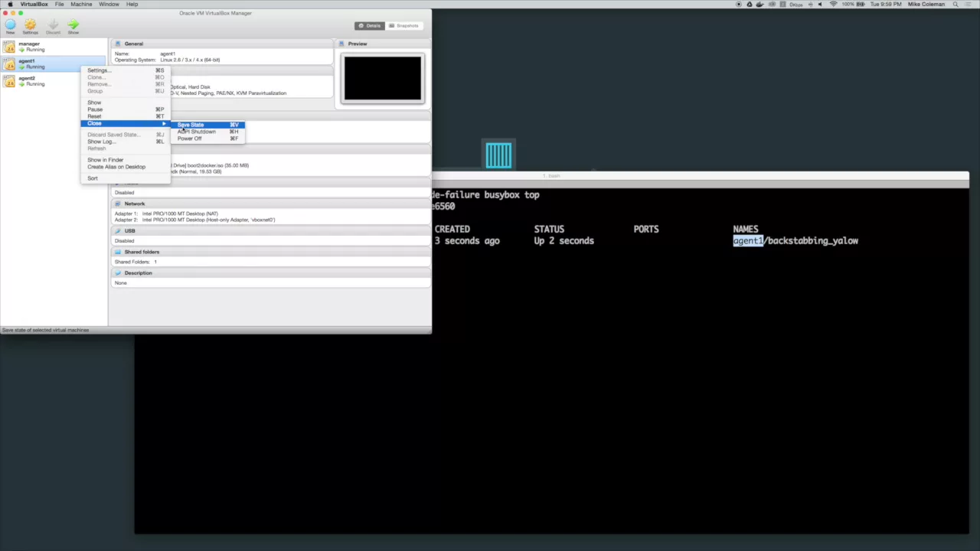980x551 pixels.
Task: Switch to the Details view tab
Action: [370, 25]
